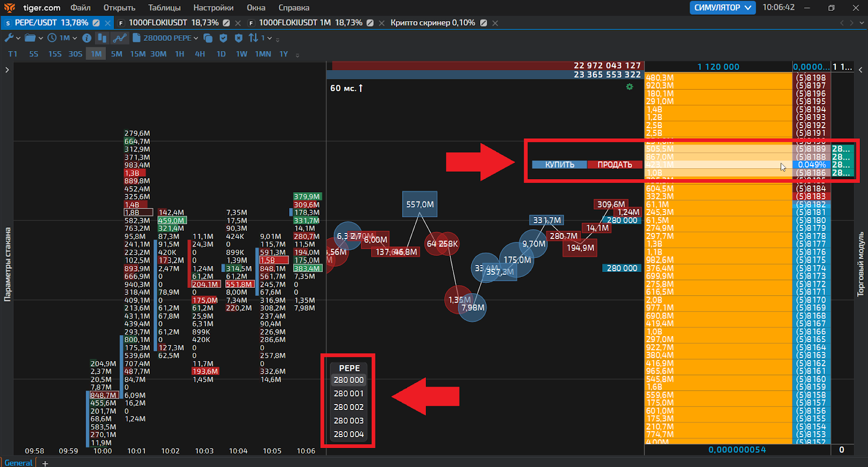Expand the folder dropdown arrow

[x=41, y=39]
